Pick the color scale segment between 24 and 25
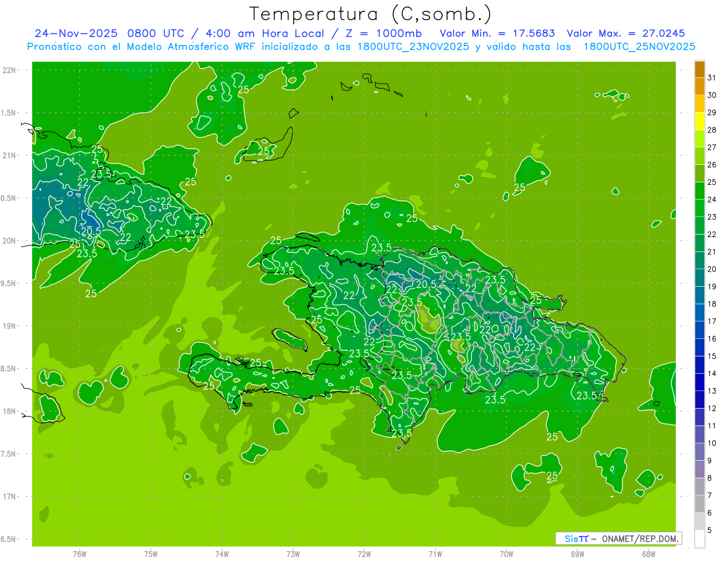 coord(699,190)
